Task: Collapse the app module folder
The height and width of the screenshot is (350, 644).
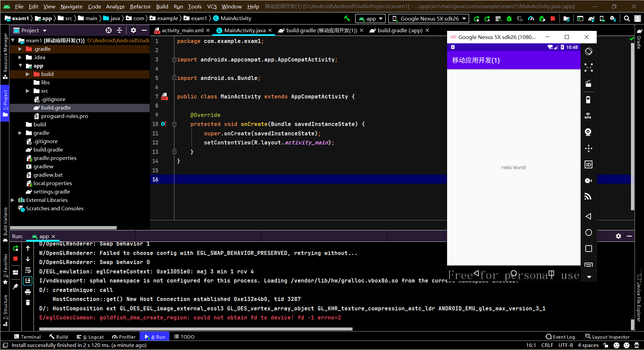Action: 20,66
